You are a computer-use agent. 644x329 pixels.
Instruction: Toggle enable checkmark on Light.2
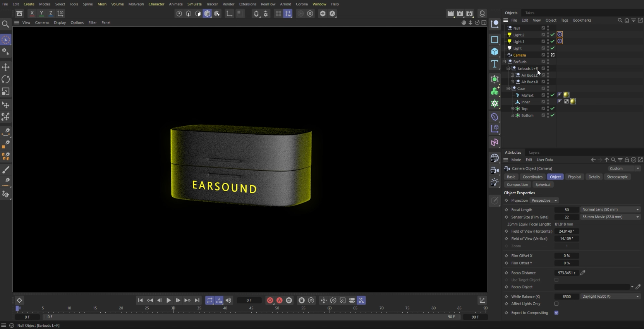click(553, 35)
